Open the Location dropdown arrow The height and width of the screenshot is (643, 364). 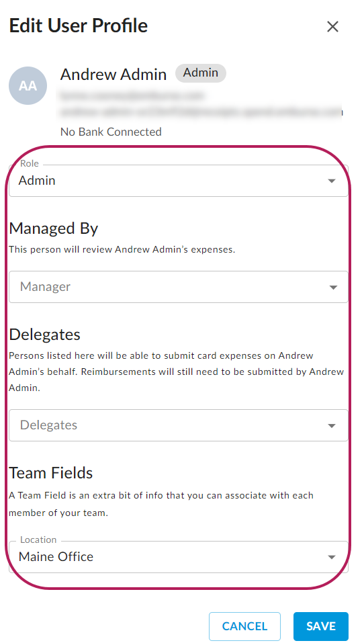click(332, 557)
